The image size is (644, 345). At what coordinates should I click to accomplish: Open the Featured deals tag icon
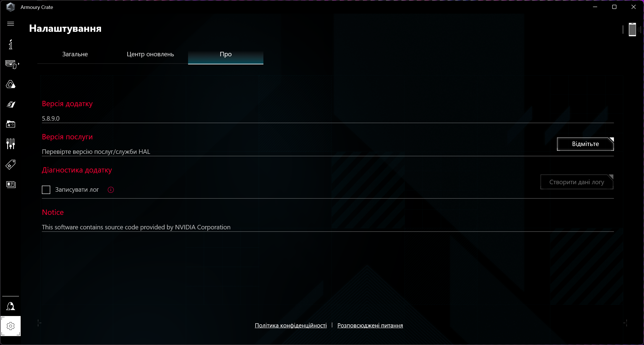coord(11,165)
